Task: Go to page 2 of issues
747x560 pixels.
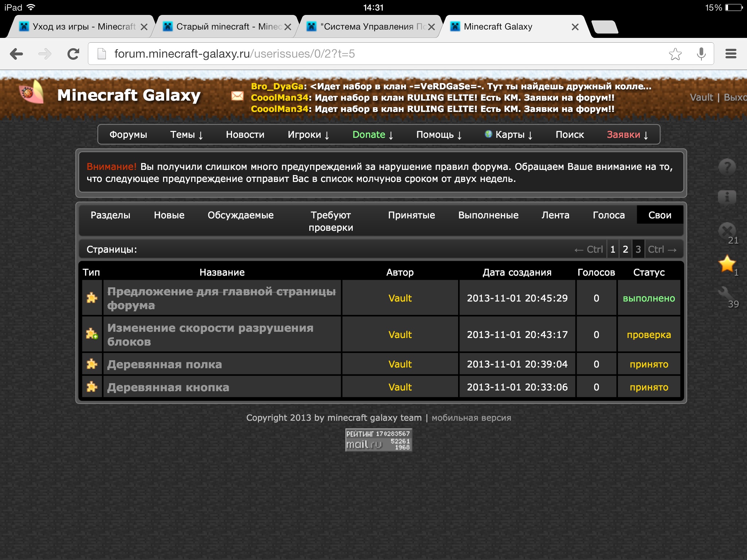Action: click(625, 249)
